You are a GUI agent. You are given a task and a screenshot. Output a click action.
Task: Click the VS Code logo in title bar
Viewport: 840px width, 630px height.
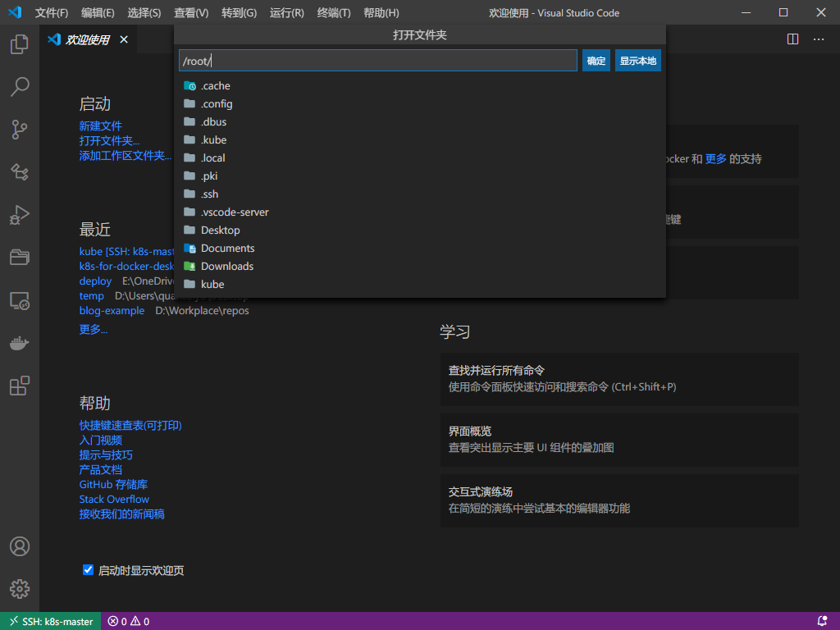click(x=15, y=12)
